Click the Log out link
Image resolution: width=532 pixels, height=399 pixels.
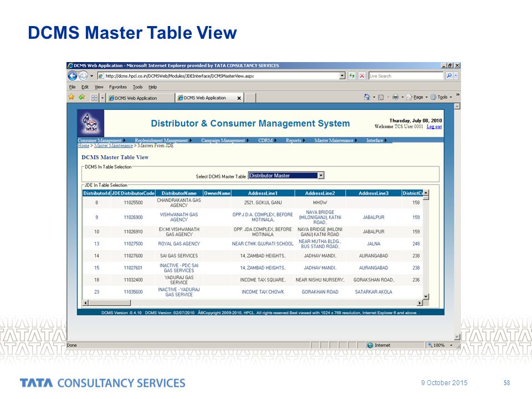click(434, 126)
